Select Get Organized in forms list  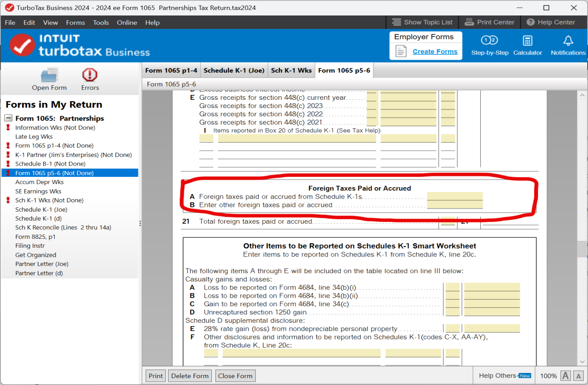click(x=36, y=255)
